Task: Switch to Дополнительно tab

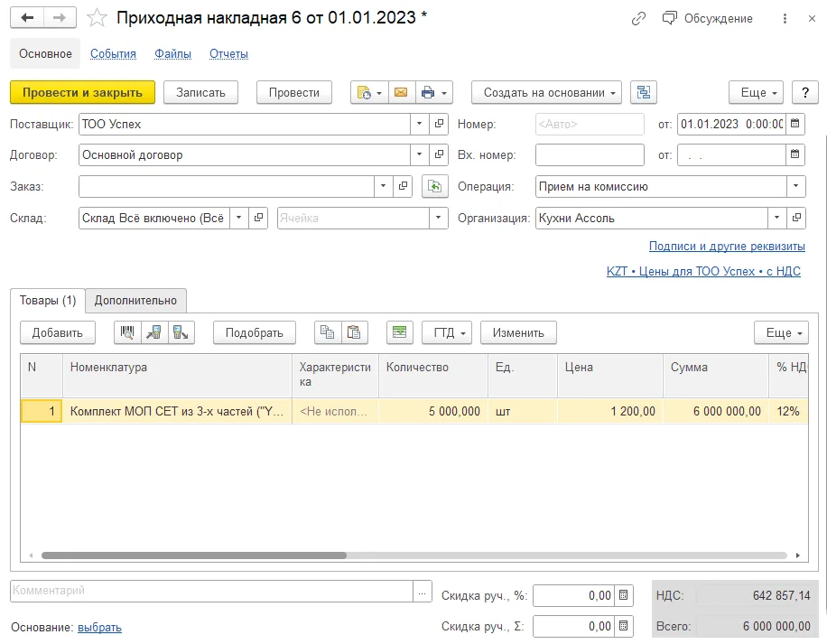Action: tap(135, 301)
